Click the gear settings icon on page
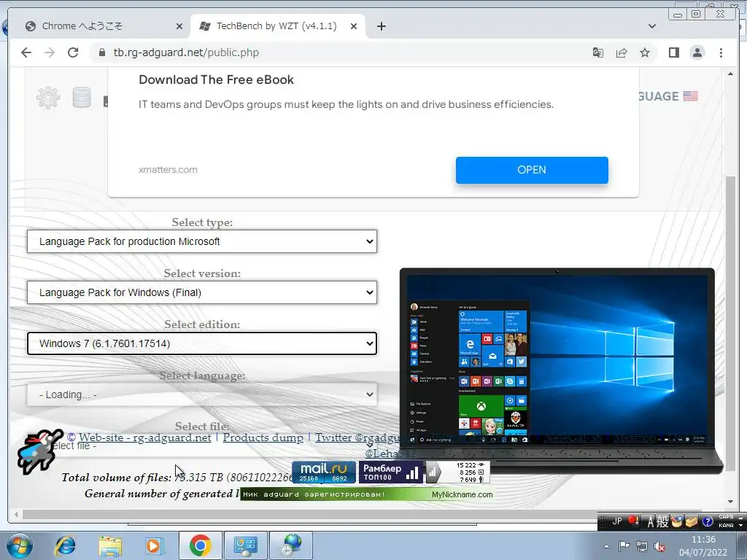This screenshot has height=560, width=747. tap(48, 98)
